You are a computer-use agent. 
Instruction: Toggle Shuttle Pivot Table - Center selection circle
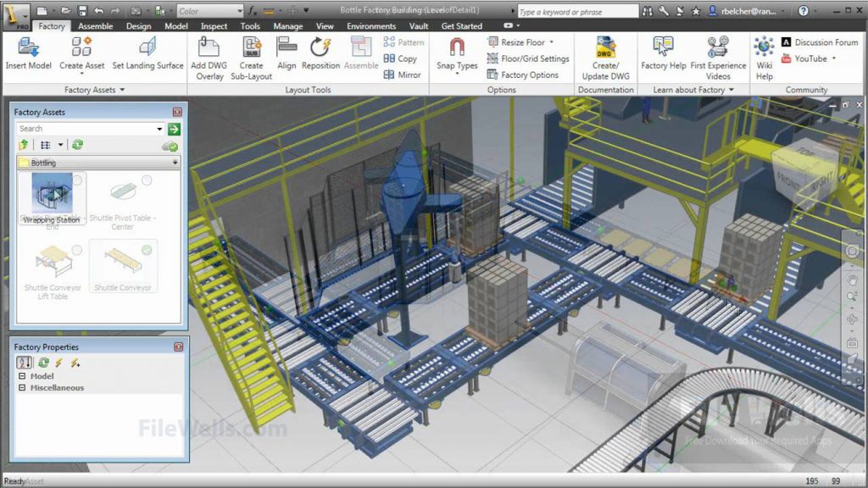tap(147, 180)
